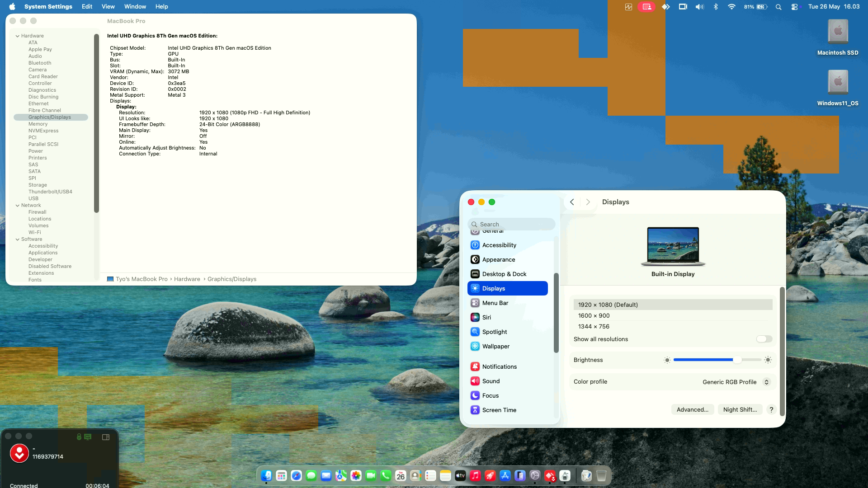This screenshot has width=868, height=488.
Task: Open the Menu Bar settings pane
Action: [x=507, y=303]
